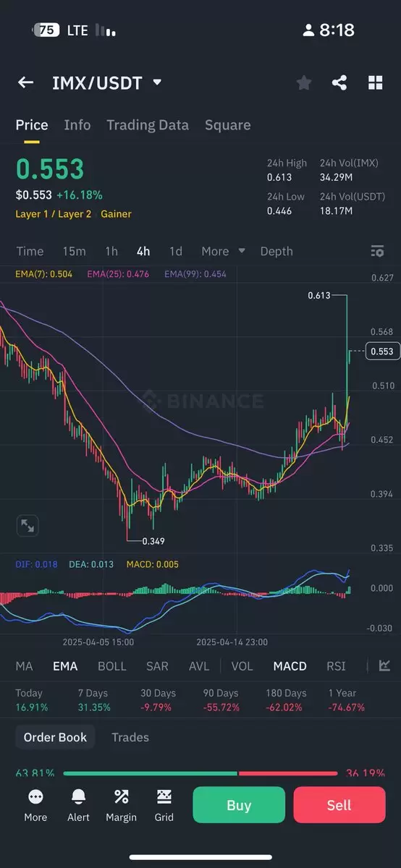Open the grid layout icon in header

[x=375, y=82]
